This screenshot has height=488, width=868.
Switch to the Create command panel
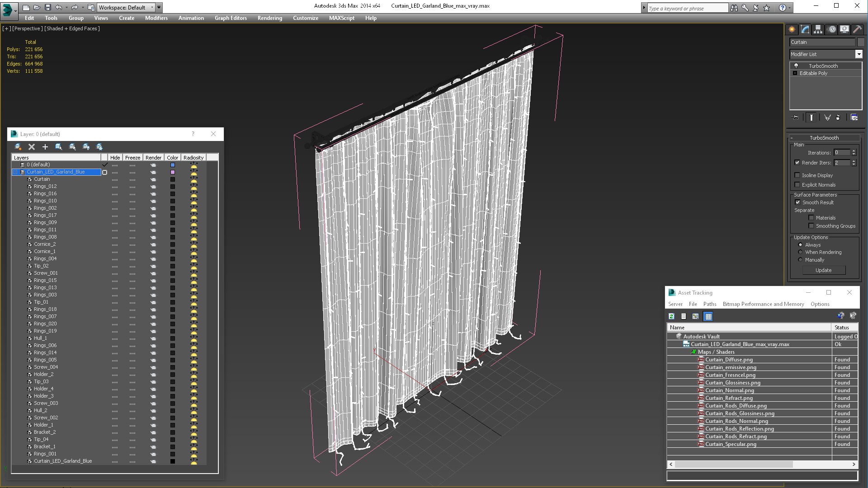(x=792, y=29)
